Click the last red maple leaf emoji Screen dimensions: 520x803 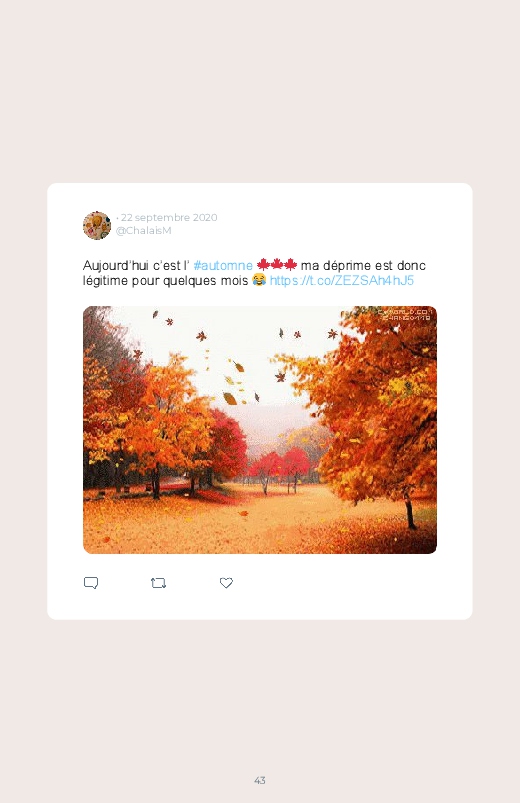click(290, 264)
